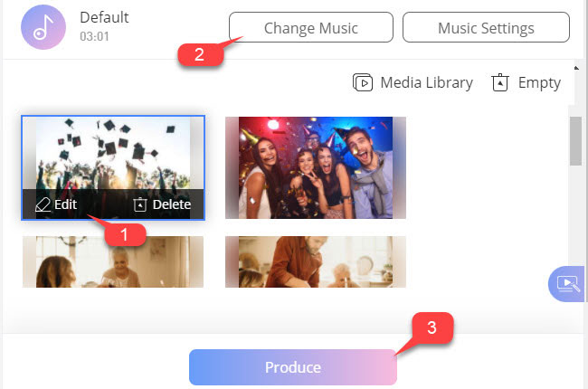Viewport: 588px width, 389px height.
Task: Click the Change Music button
Action: pos(311,27)
